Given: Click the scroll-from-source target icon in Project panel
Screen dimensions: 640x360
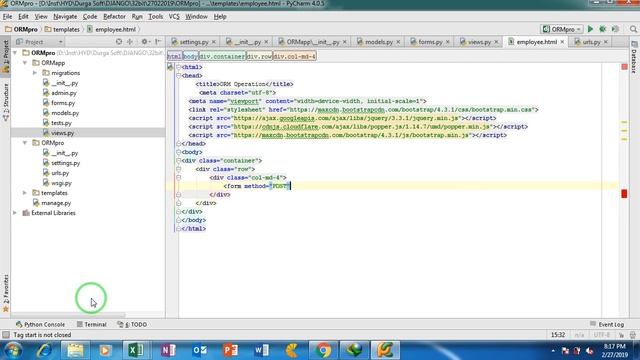Looking at the screenshot, I should coord(119,42).
